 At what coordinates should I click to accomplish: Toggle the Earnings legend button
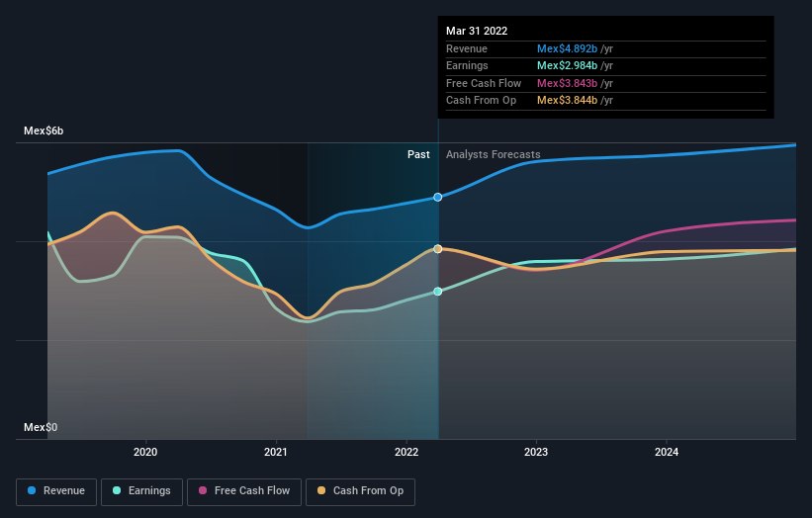[x=141, y=491]
